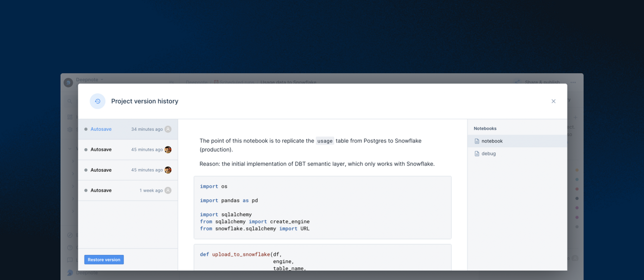This screenshot has height=280, width=644.
Task: Open the Deepnote workspace dropdown arrow
Action: (x=102, y=80)
